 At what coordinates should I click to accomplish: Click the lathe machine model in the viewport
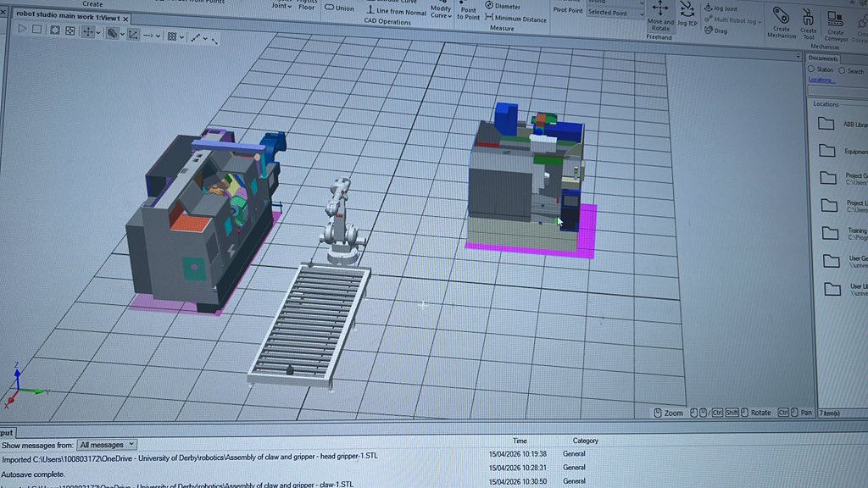205,221
